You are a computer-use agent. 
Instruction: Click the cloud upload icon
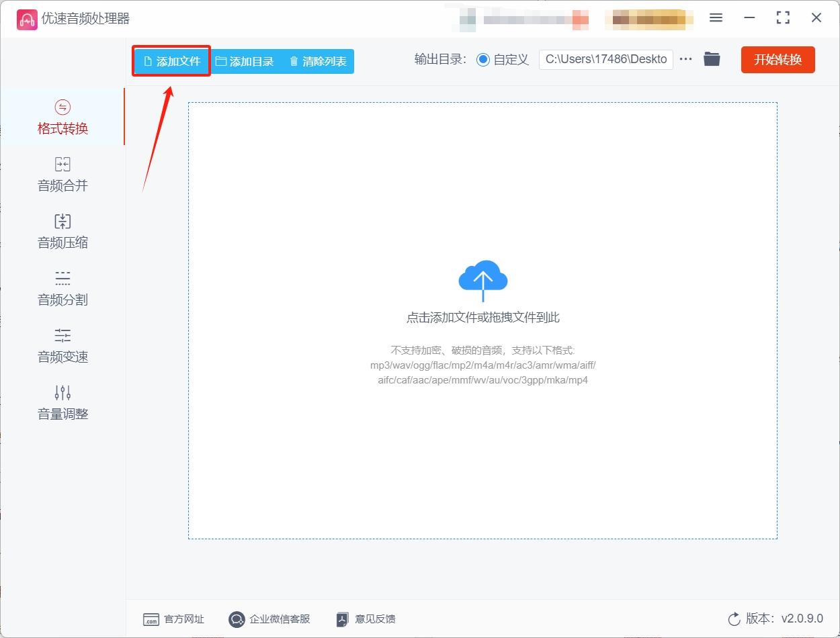(x=482, y=278)
